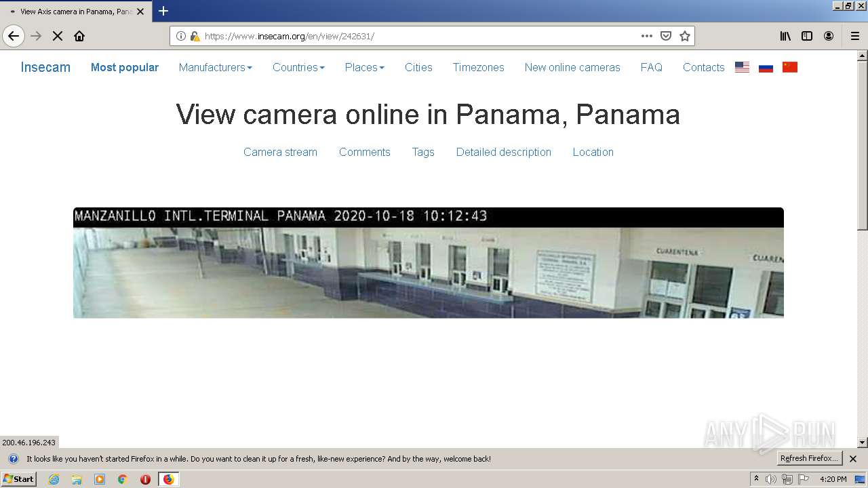Viewport: 868px width, 488px height.
Task: Stop loading the page
Action: (58, 36)
